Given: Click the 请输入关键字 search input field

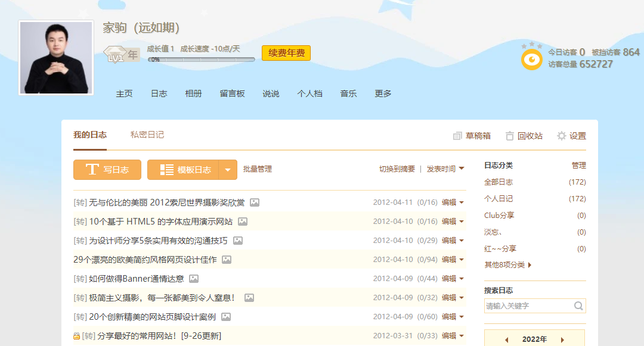Looking at the screenshot, I should (528, 306).
